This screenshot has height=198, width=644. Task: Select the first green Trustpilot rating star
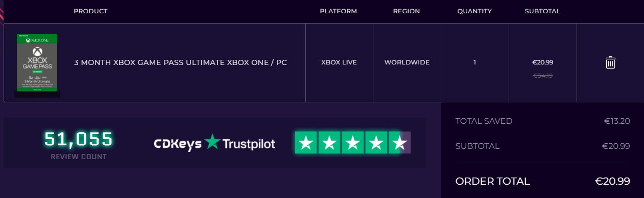point(305,143)
